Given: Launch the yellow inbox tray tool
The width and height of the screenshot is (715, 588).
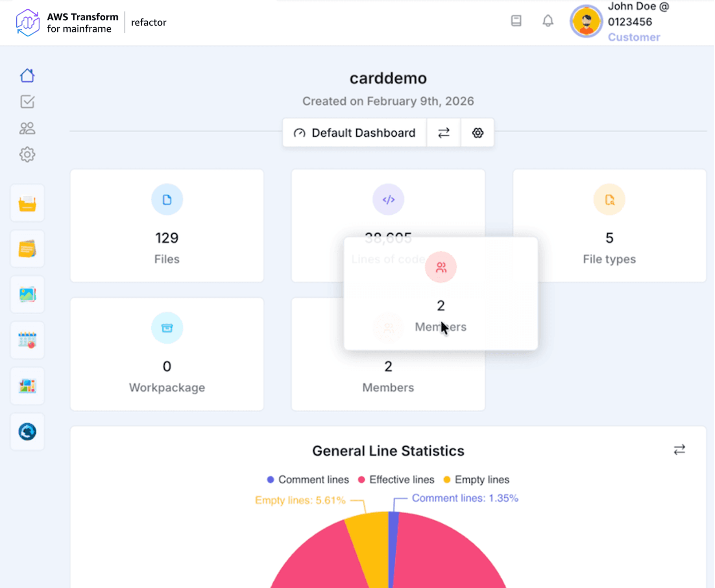Looking at the screenshot, I should click(x=27, y=203).
